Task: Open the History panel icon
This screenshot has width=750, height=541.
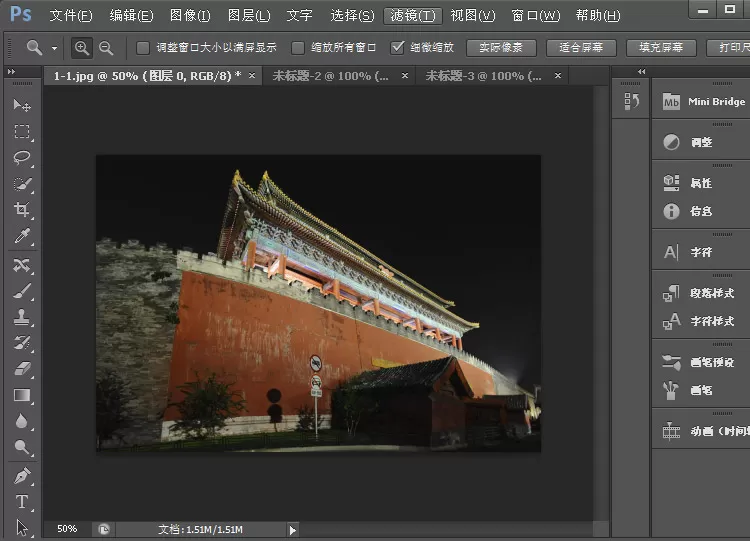Action: pos(631,101)
